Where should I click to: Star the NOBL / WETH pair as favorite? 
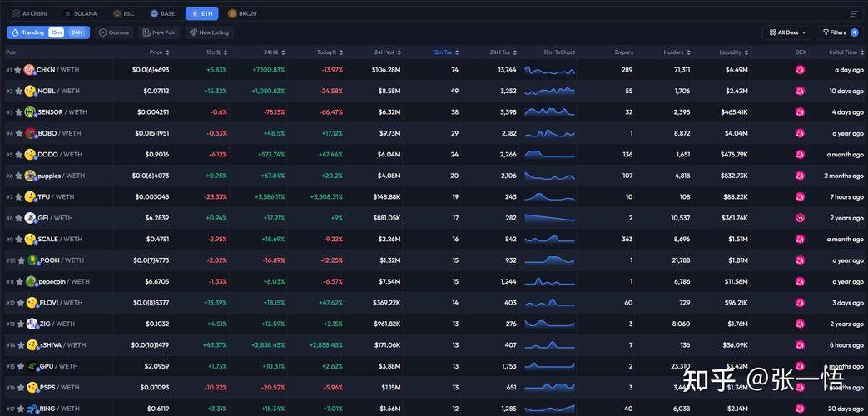[x=17, y=92]
